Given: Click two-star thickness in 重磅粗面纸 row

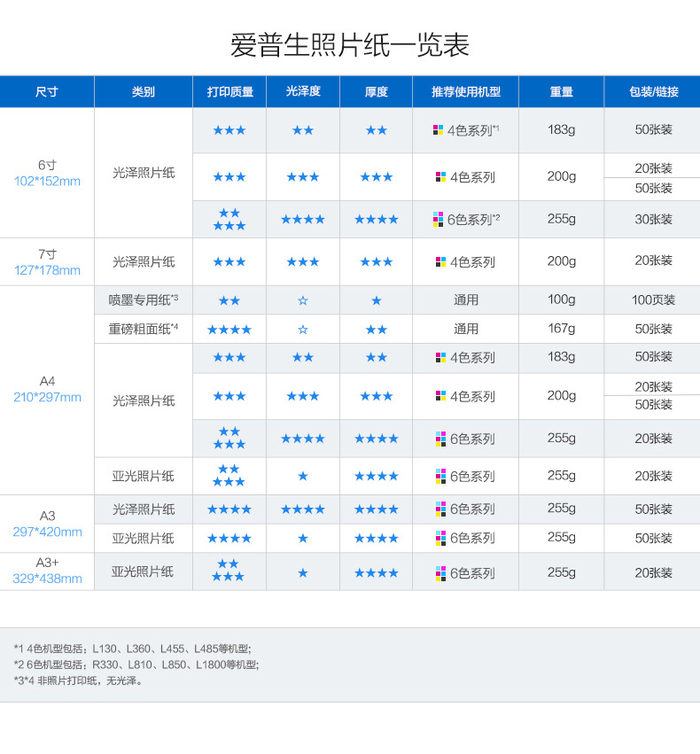Looking at the screenshot, I should [x=377, y=330].
